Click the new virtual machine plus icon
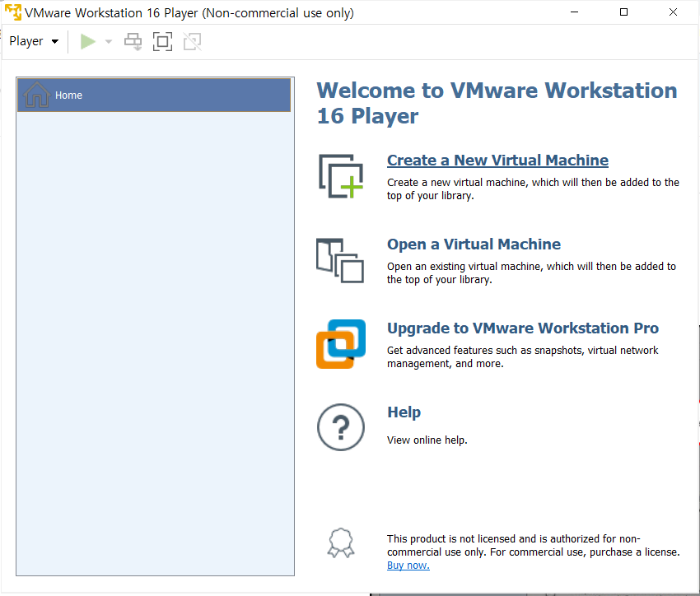This screenshot has height=596, width=700. 341,176
